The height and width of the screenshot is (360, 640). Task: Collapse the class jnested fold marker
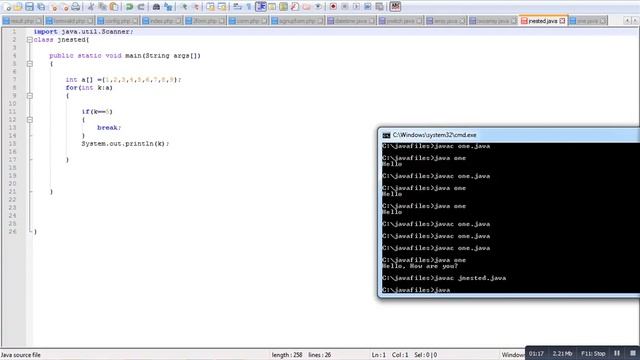click(x=29, y=40)
